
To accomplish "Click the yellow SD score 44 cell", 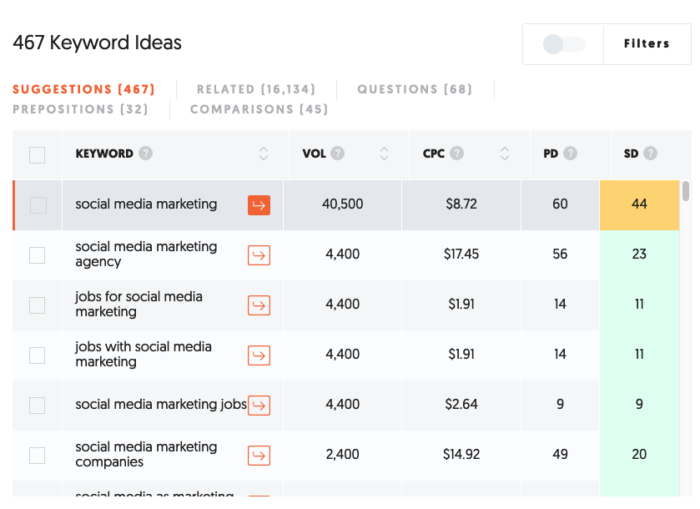I will point(639,205).
